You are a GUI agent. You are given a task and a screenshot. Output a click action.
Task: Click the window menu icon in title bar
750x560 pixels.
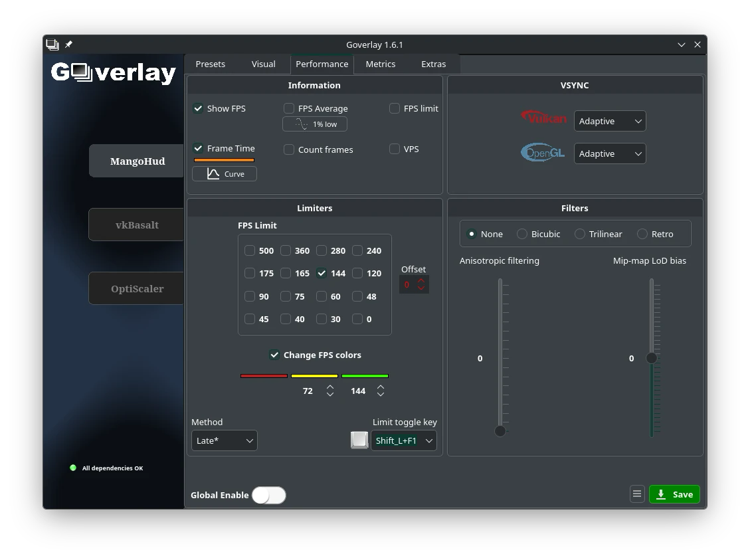pyautogui.click(x=52, y=45)
